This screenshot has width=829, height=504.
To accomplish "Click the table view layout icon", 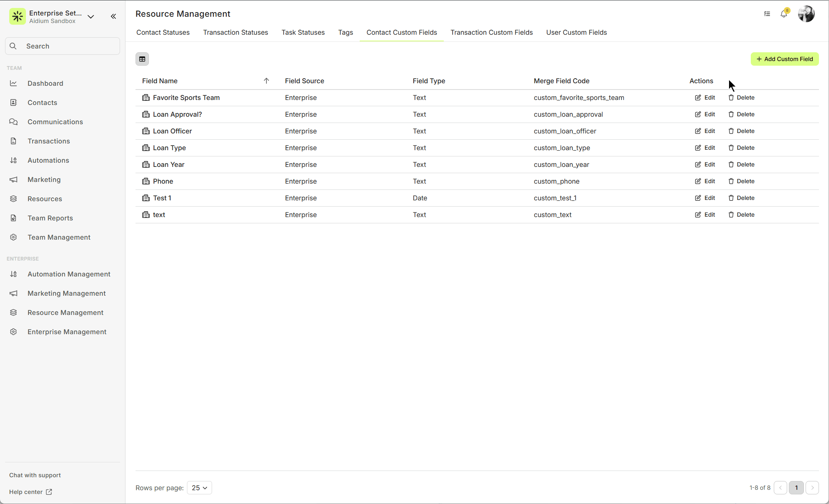I will 142,59.
